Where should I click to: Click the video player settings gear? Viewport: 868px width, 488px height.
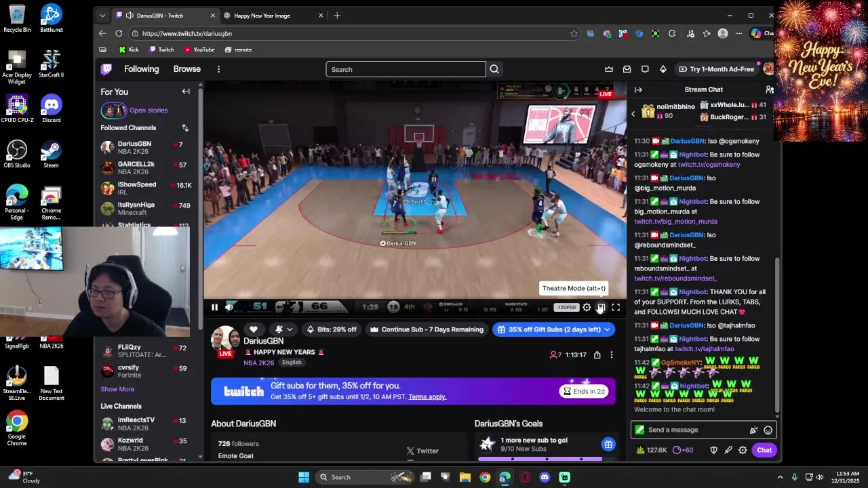587,308
